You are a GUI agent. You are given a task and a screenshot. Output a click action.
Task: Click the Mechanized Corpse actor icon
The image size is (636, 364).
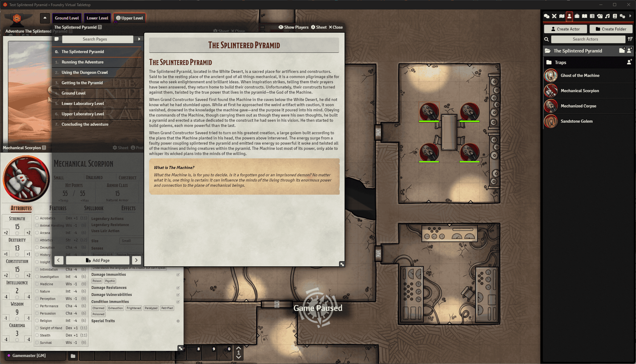(551, 106)
